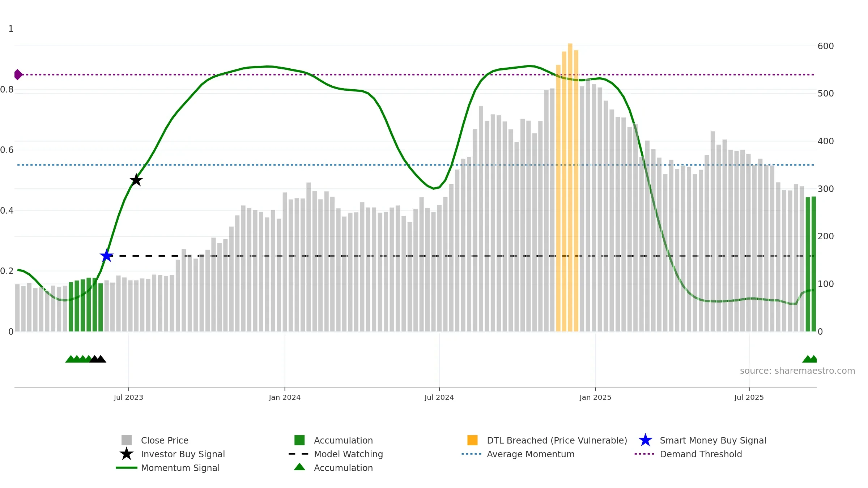Click source sharemaestro.com text
This screenshot has width=868, height=488.
point(797,371)
